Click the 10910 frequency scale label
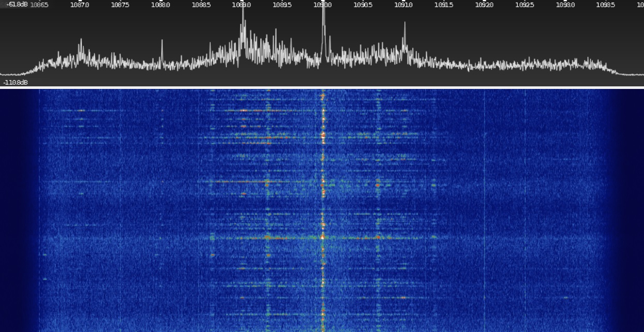This screenshot has height=332, width=644. pos(403,5)
